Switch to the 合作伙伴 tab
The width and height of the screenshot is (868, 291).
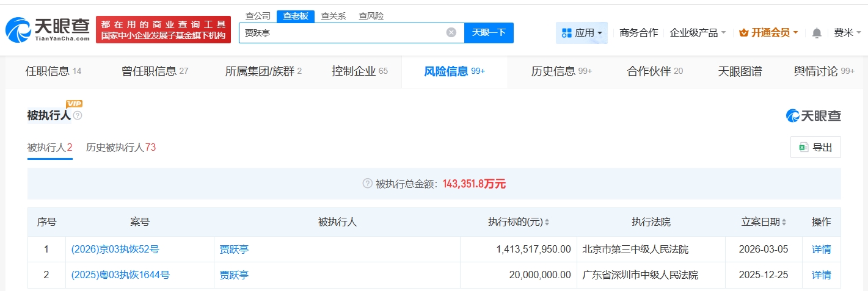tap(655, 71)
